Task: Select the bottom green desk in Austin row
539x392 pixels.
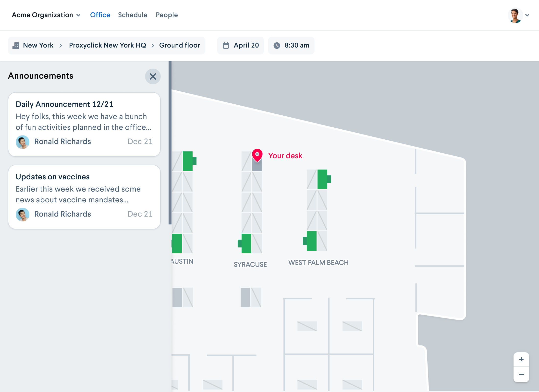Action: pyautogui.click(x=177, y=244)
